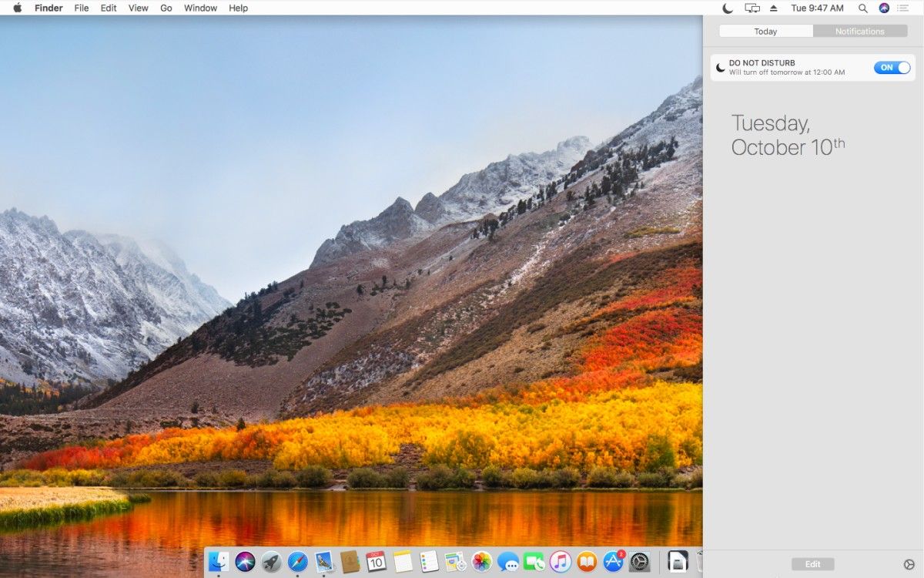Open Maps app in the Dock

tap(456, 562)
